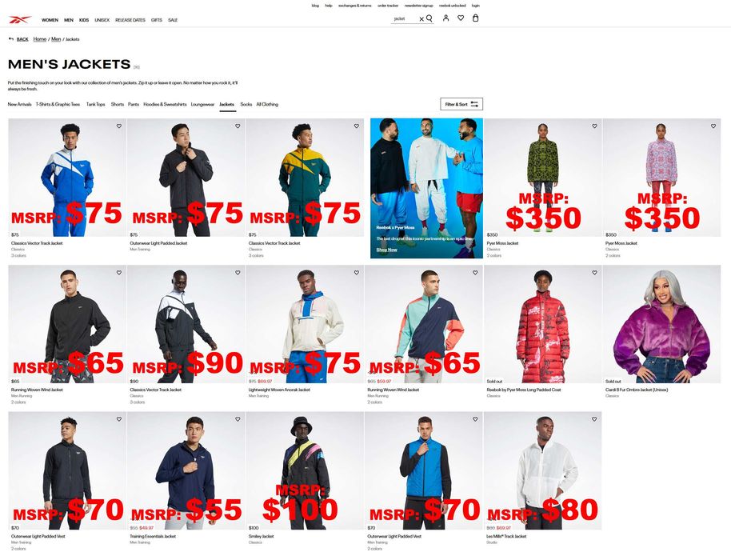Click into the jacket search field
731x560 pixels.
click(x=405, y=18)
